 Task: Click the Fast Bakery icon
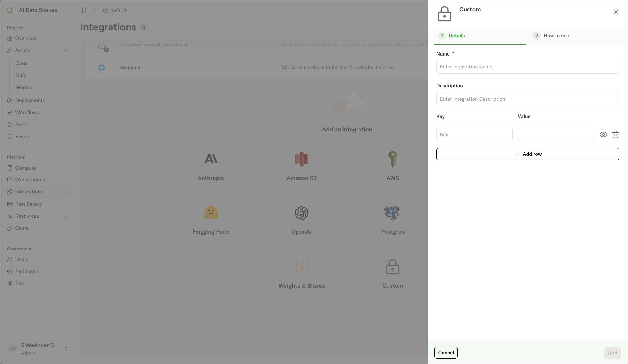pyautogui.click(x=10, y=204)
